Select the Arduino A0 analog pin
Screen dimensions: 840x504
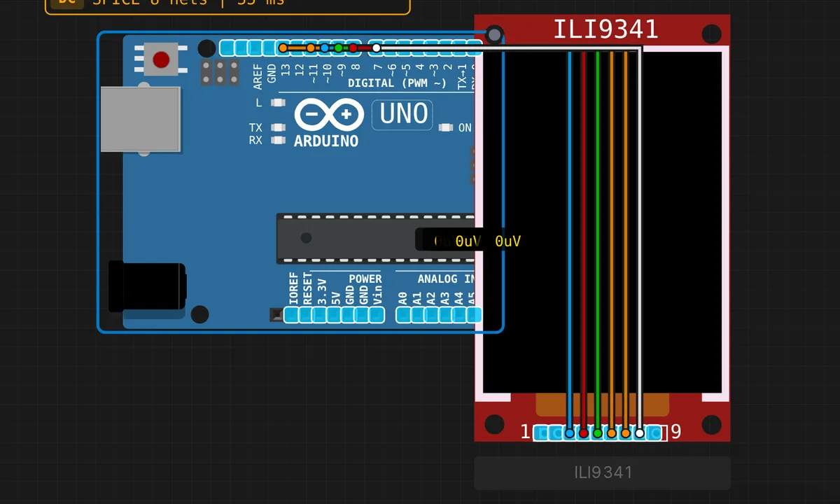coord(403,315)
